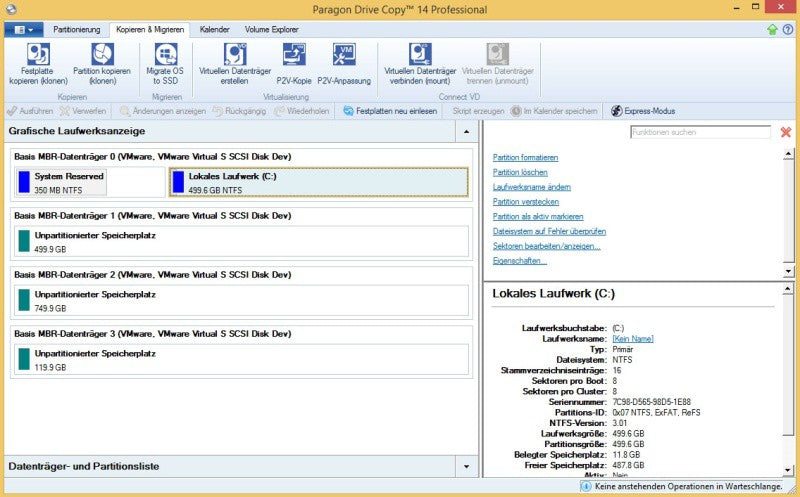Click the blue color block of System Reserved
The image size is (800, 497).
24,182
